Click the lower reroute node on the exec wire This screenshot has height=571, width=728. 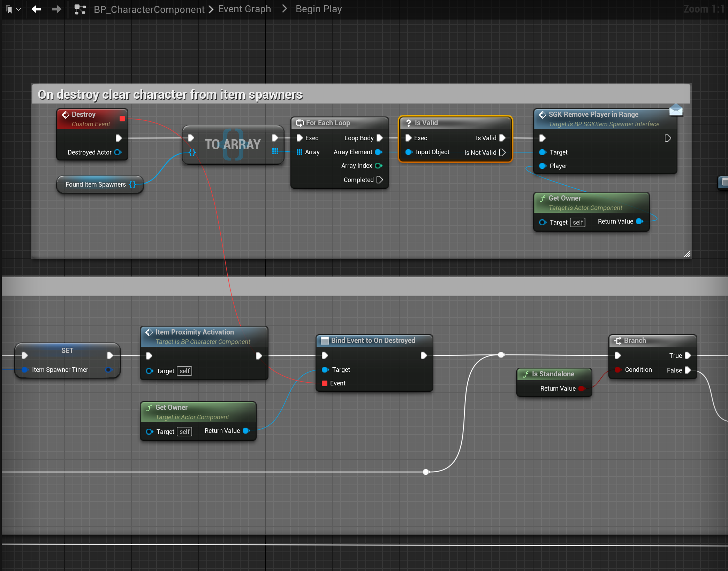pos(426,472)
